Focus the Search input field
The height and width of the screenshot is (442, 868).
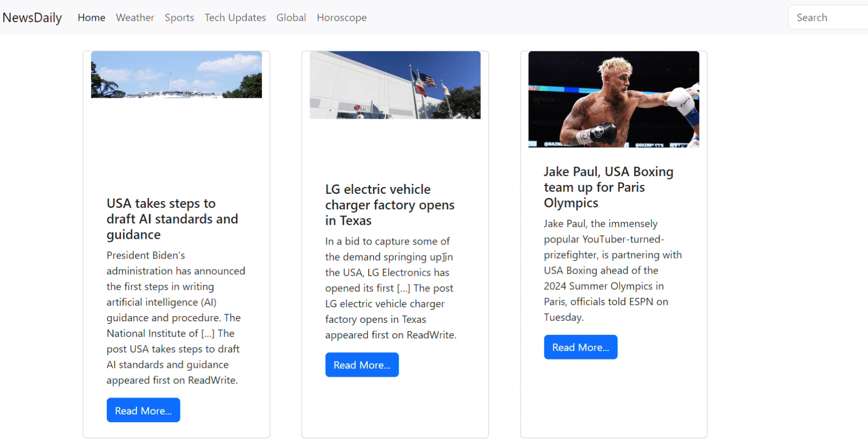tap(828, 18)
